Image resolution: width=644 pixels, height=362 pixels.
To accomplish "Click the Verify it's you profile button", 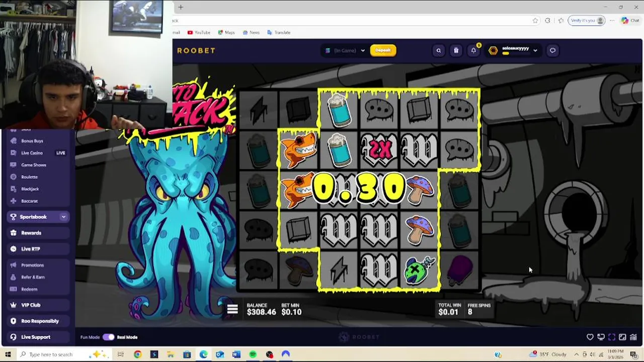I will tap(586, 21).
